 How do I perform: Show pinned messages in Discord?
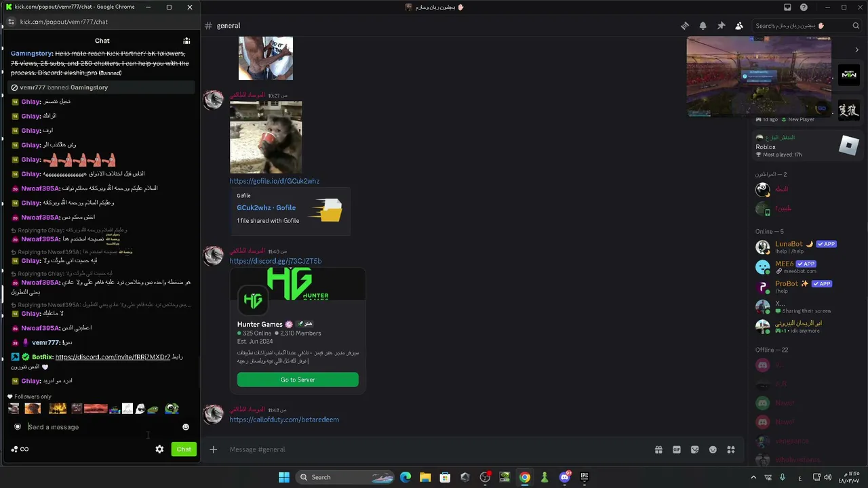(721, 26)
